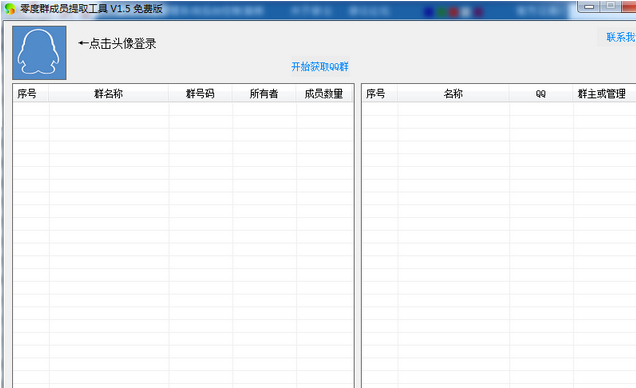Click the 群主或管理 column header
This screenshot has width=636, height=388.
pyautogui.click(x=604, y=94)
